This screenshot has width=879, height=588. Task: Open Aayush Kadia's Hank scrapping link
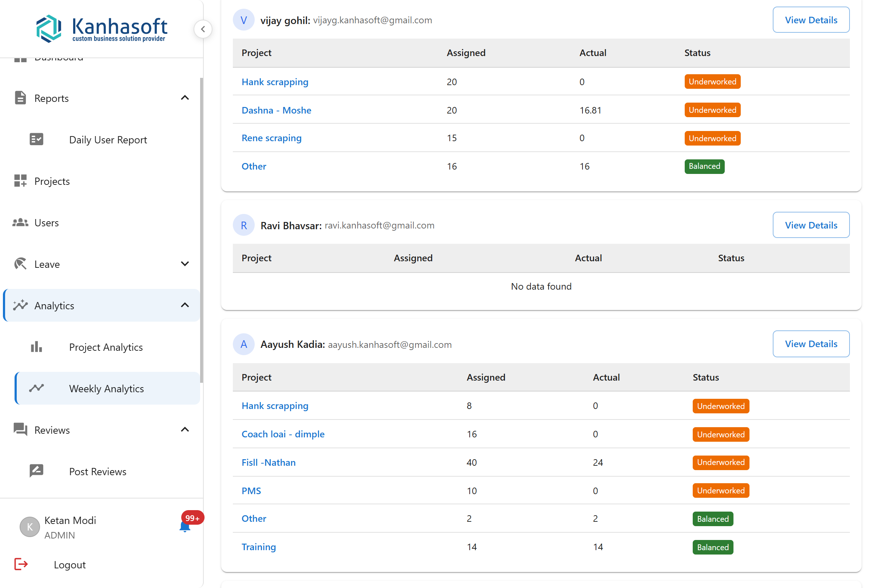pos(275,405)
